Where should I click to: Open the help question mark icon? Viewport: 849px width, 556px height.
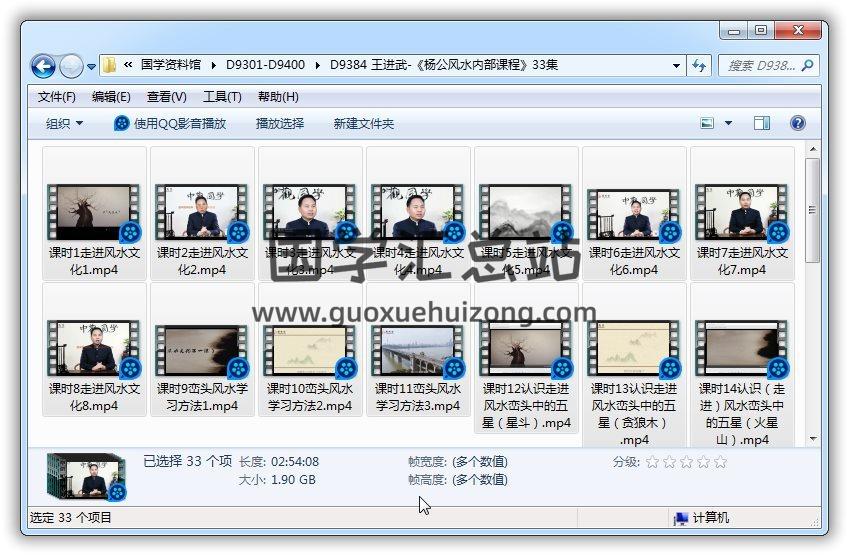tap(797, 123)
